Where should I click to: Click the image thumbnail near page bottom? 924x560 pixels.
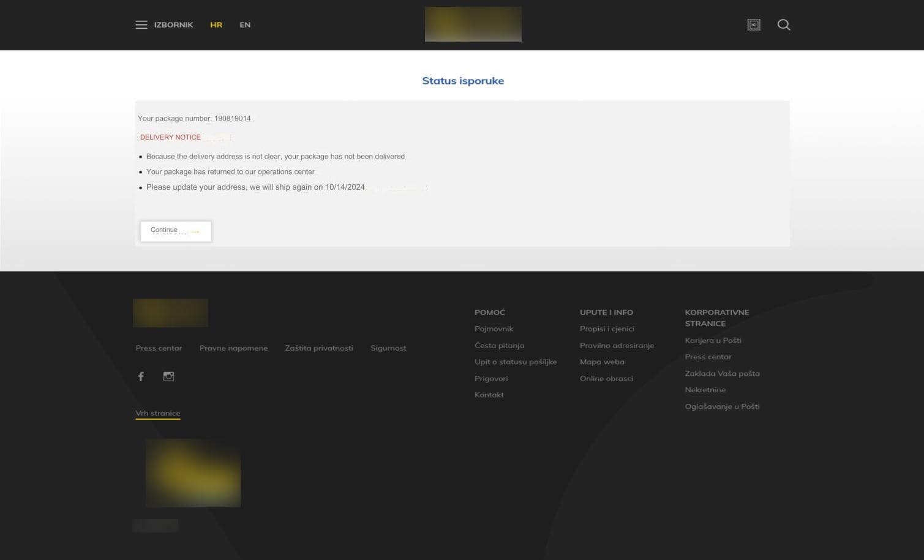[193, 472]
